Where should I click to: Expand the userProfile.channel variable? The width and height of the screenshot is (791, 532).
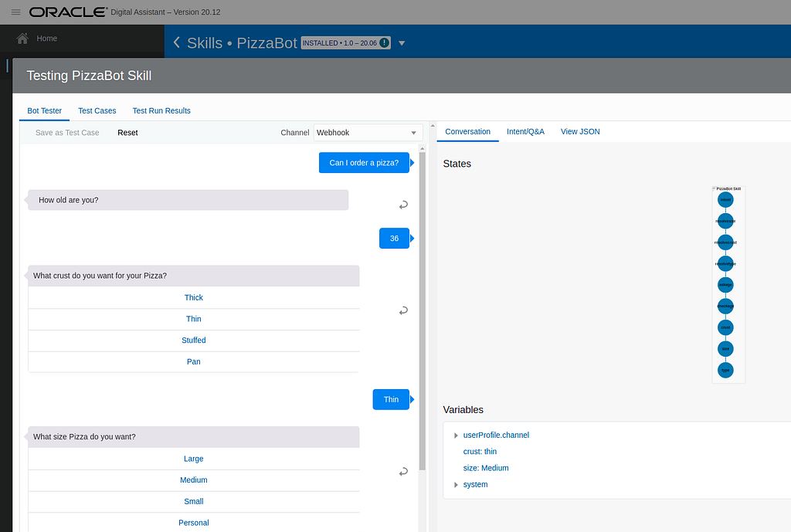click(456, 435)
